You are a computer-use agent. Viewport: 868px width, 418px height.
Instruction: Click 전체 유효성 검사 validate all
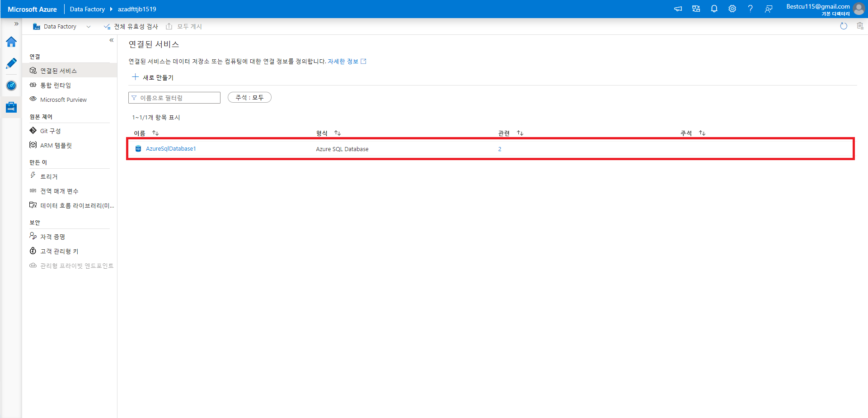click(131, 27)
